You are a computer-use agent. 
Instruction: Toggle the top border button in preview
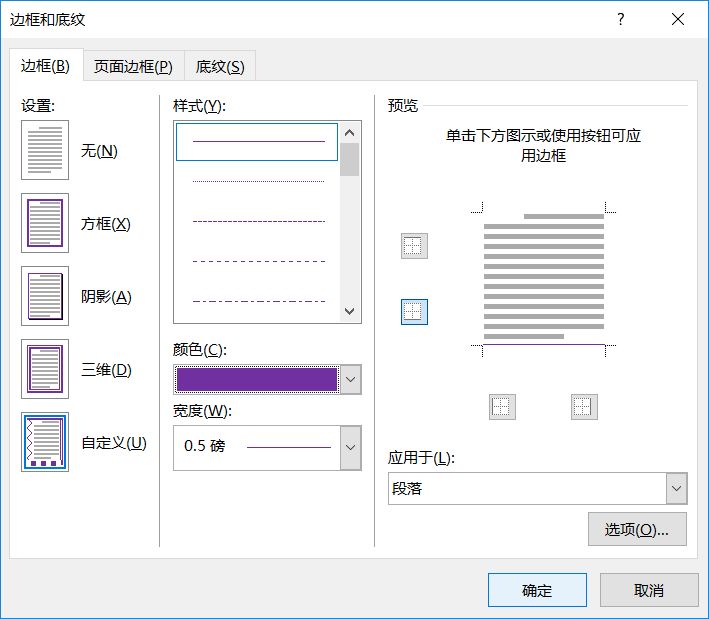[414, 246]
